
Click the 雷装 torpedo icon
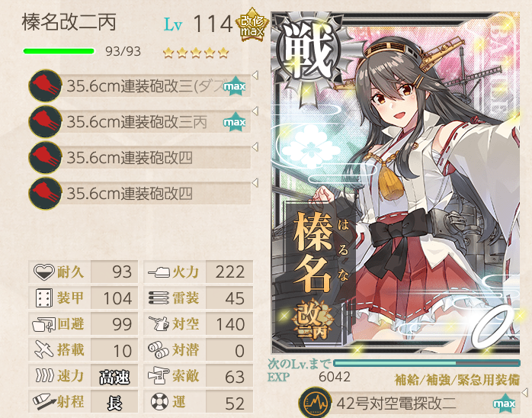pyautogui.click(x=159, y=297)
